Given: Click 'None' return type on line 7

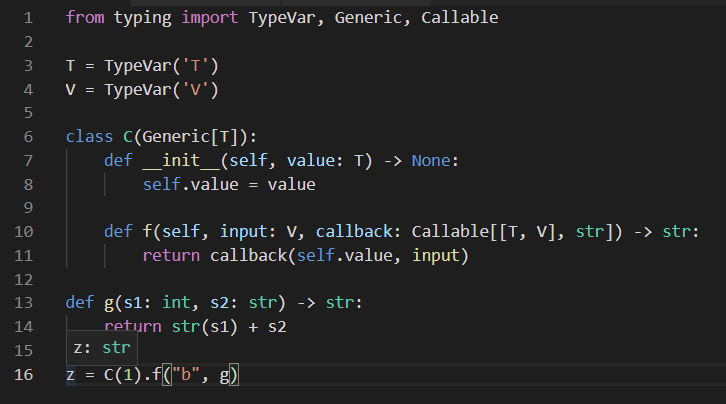Looking at the screenshot, I should tap(431, 161).
